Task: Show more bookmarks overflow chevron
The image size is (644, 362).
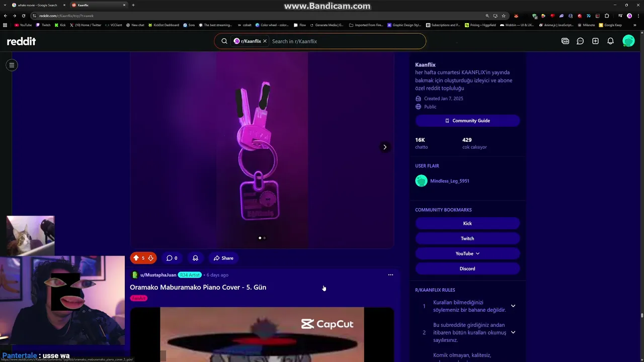Action: click(x=634, y=25)
